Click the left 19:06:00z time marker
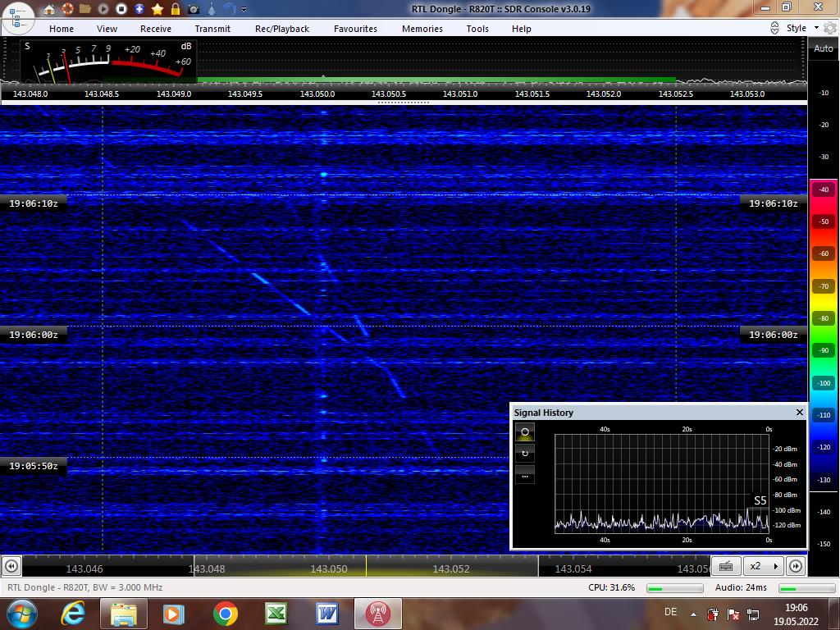The height and width of the screenshot is (630, 840). (x=34, y=335)
